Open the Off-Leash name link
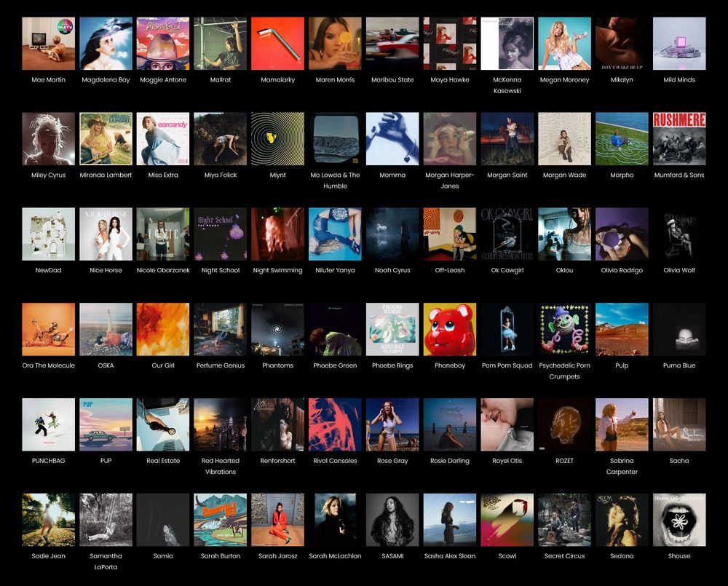 (x=450, y=270)
